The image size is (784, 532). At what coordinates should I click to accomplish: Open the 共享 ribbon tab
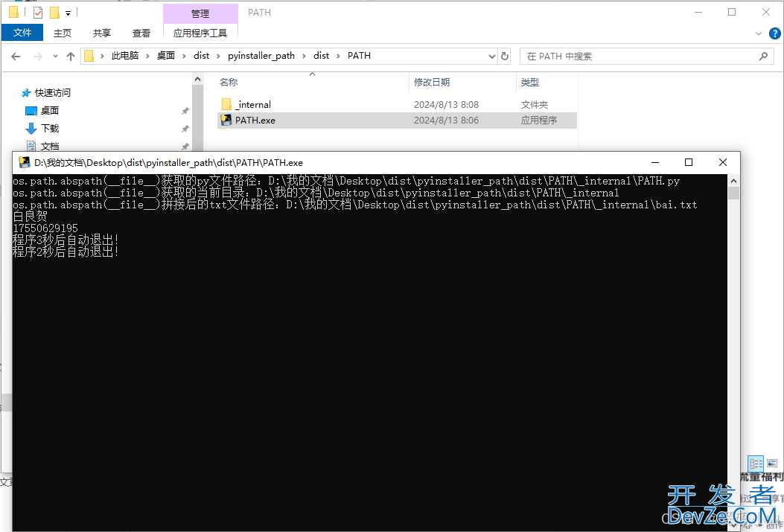click(x=101, y=33)
